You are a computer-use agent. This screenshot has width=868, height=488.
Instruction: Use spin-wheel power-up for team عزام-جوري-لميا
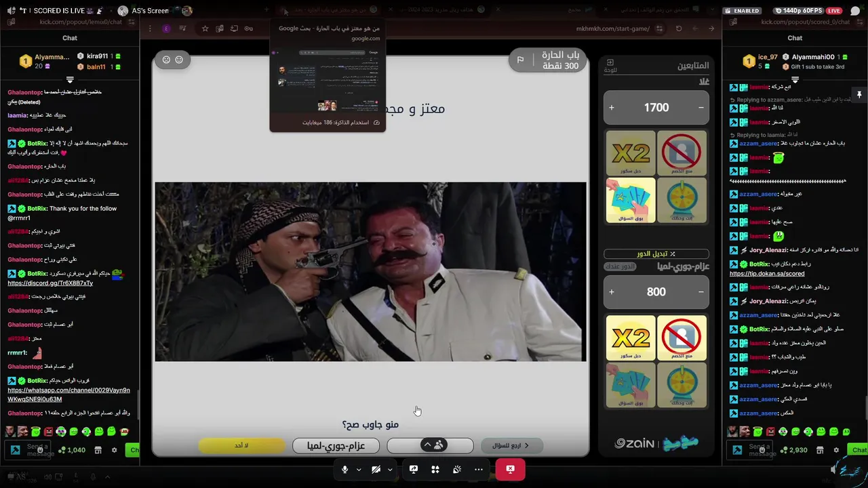point(682,385)
